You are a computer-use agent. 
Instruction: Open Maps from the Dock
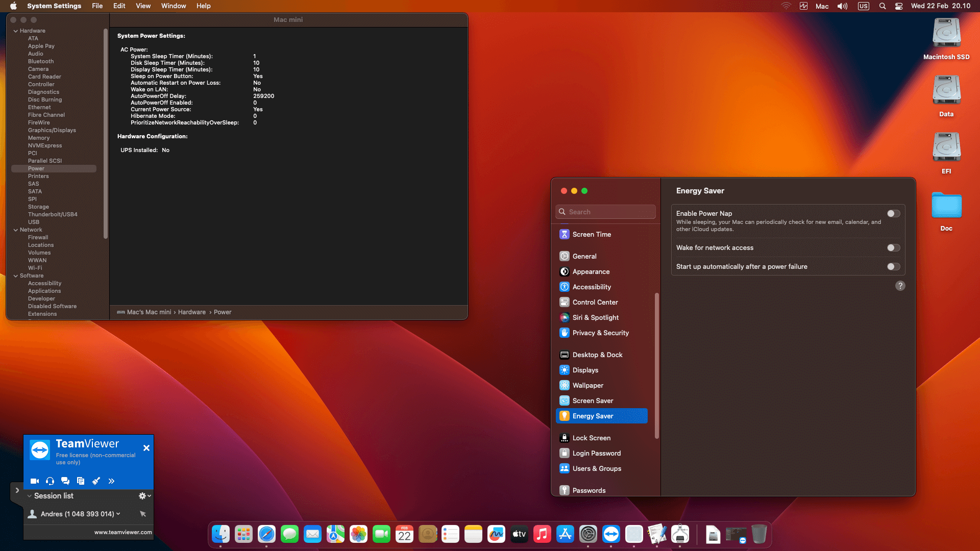335,534
